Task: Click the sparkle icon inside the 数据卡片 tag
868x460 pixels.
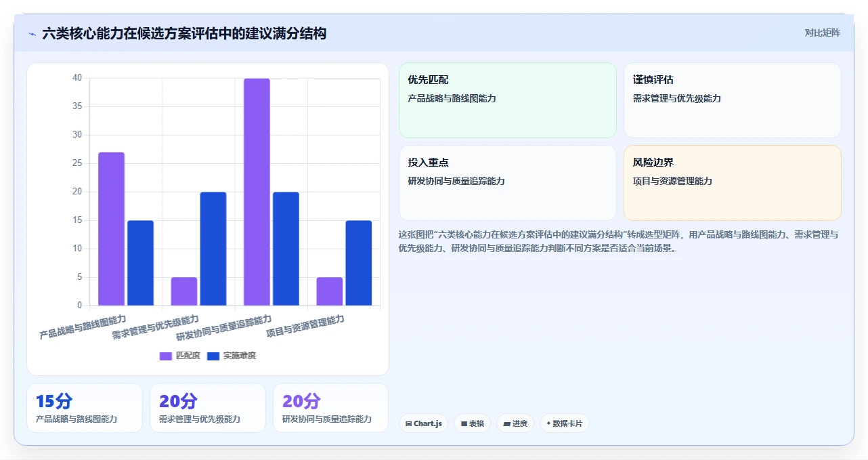Action: tap(548, 423)
